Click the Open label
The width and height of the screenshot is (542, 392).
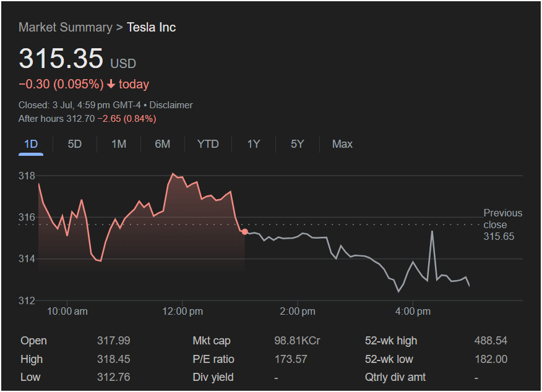33,341
